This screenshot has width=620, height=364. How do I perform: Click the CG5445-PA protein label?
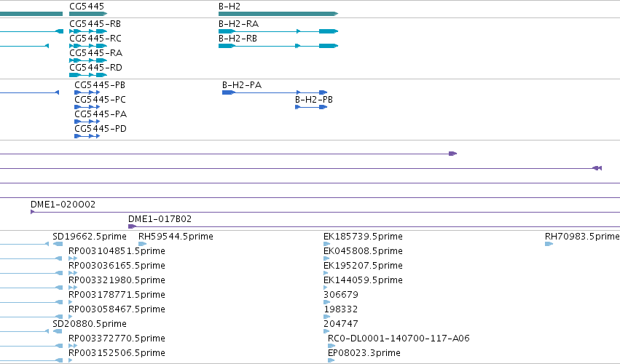(101, 114)
